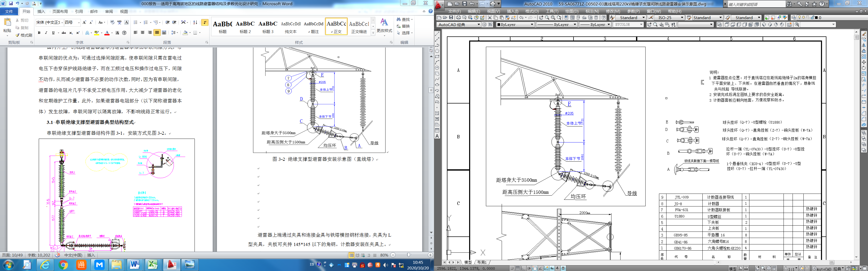Viewport: 868px width, 271px height.
Task: Click AutoCAD Help question mark toolbar icon
Action: (604, 18)
